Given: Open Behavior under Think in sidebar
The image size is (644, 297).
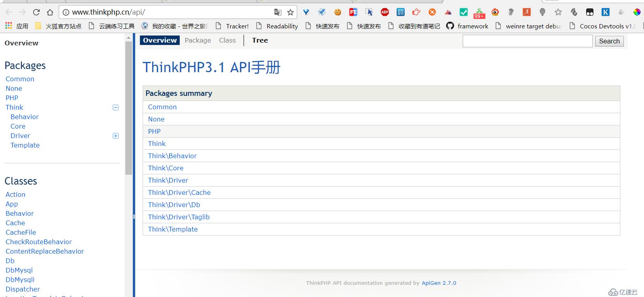Looking at the screenshot, I should [x=24, y=117].
